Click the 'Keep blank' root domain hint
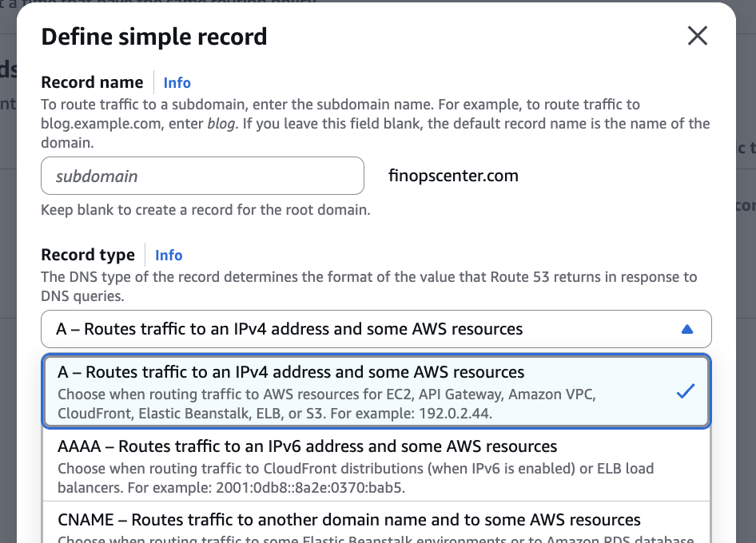This screenshot has width=756, height=543. tap(205, 211)
